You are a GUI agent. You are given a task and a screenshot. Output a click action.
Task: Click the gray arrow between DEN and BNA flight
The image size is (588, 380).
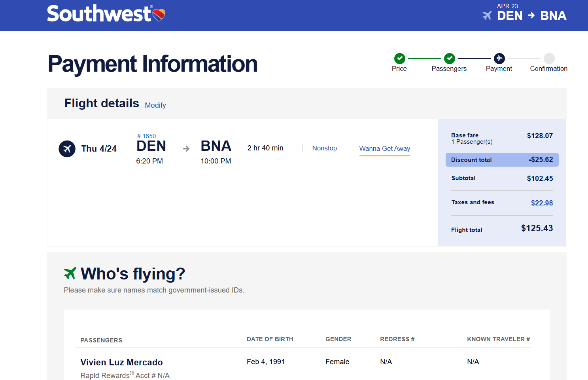186,149
